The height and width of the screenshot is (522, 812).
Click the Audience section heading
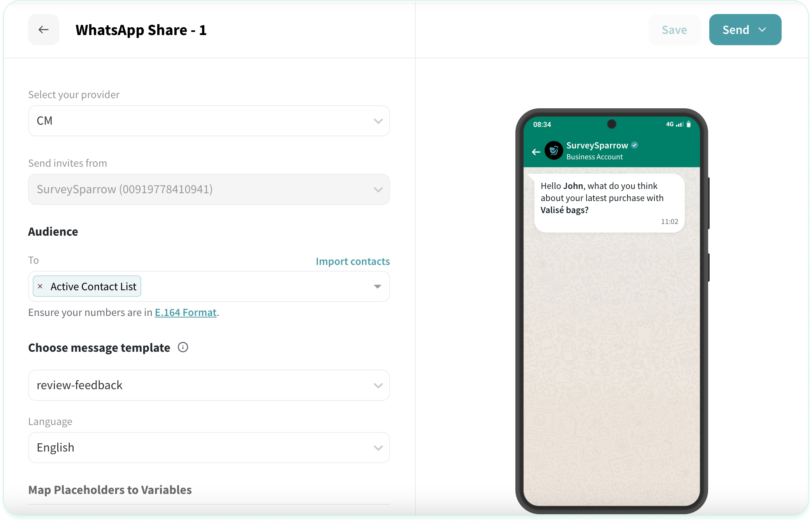coord(53,231)
